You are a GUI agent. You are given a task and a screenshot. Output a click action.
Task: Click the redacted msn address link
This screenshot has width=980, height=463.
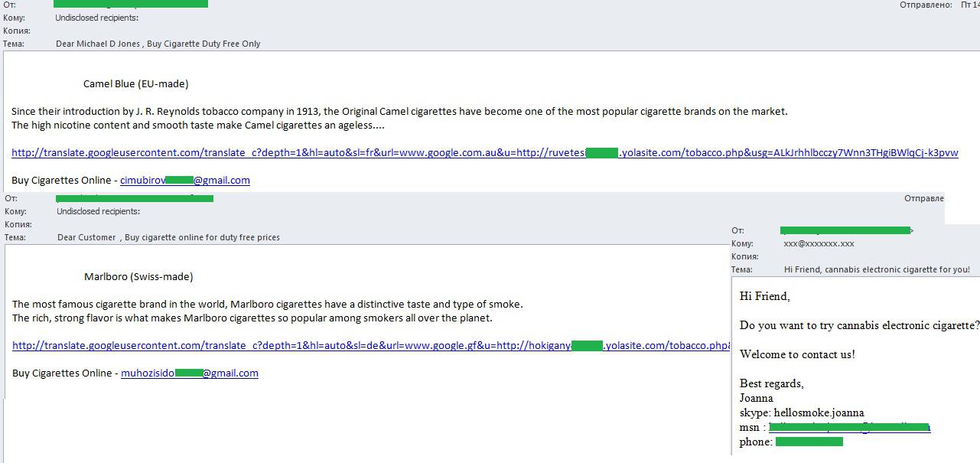[850, 427]
